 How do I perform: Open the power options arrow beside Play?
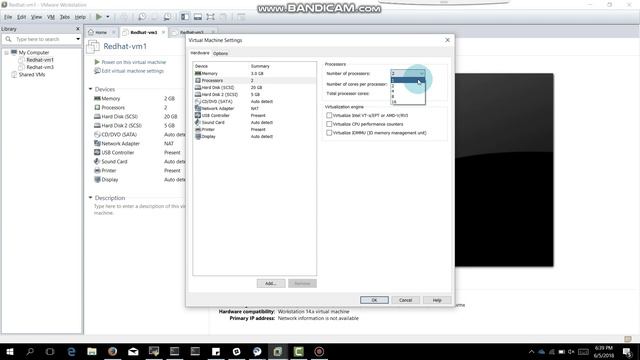(108, 17)
